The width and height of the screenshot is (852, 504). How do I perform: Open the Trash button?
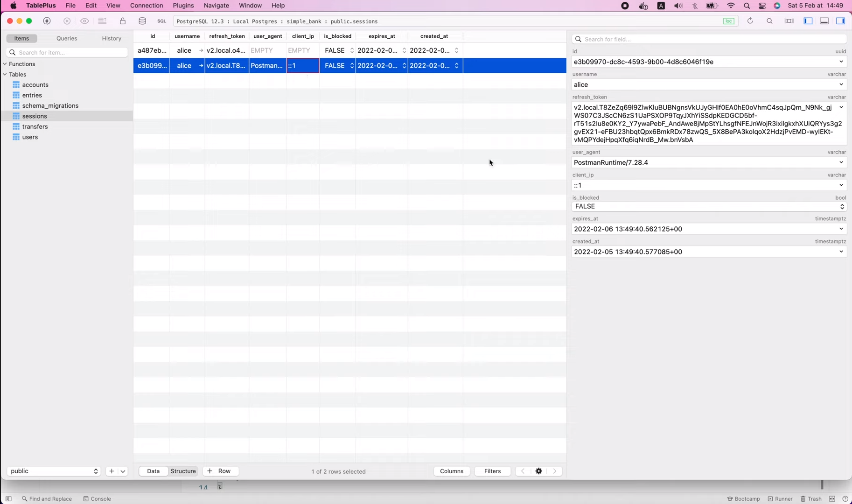[x=811, y=499]
